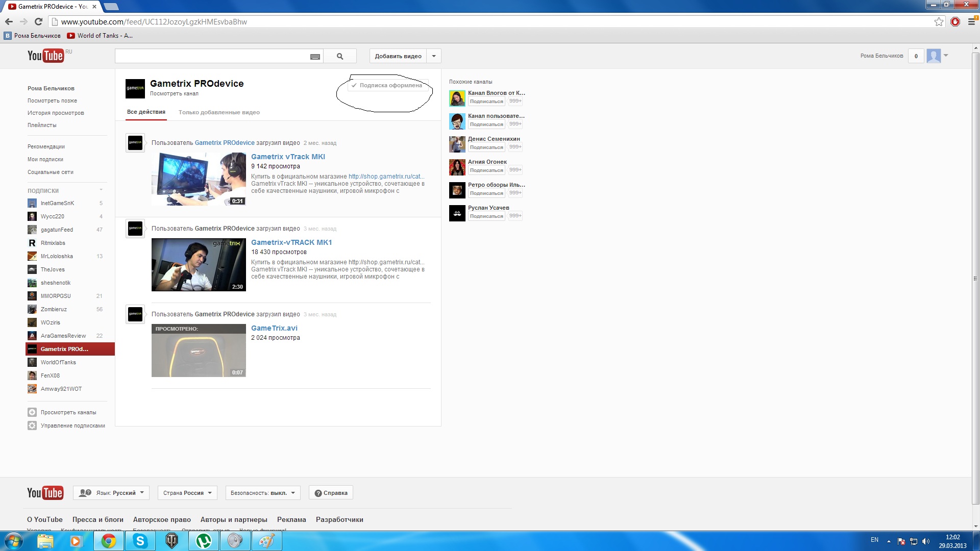
Task: Click the red Adblock extension icon
Action: (955, 21)
